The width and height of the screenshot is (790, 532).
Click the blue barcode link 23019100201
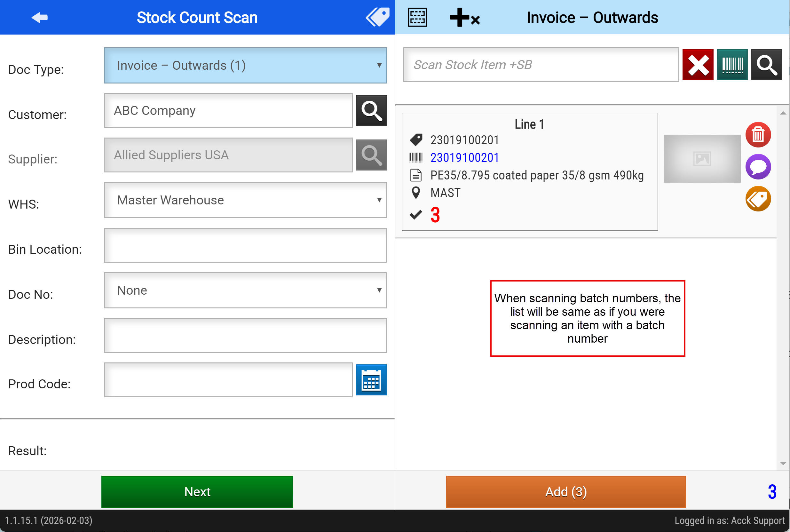tap(464, 158)
